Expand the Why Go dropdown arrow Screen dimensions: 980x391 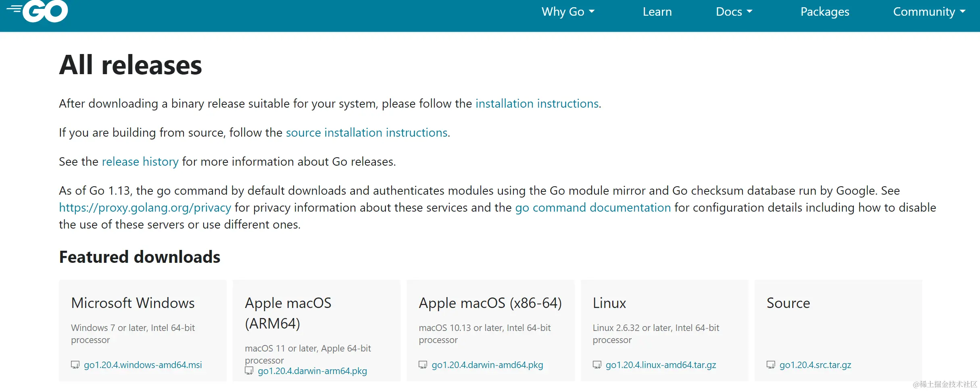click(x=592, y=12)
